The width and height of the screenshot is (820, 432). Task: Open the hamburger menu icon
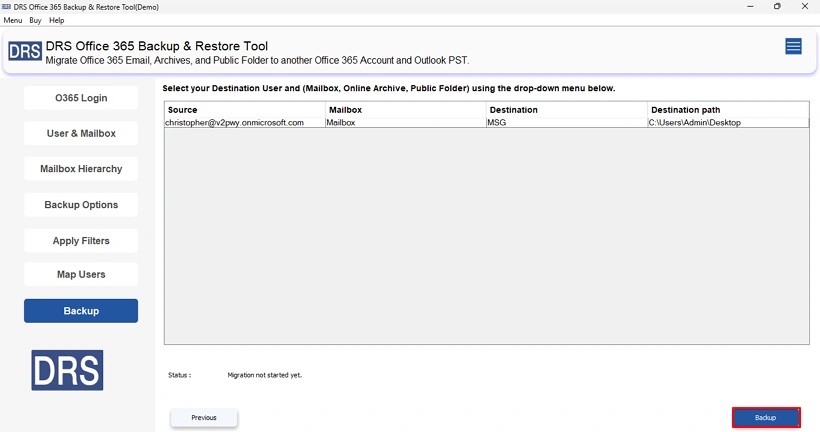point(793,47)
